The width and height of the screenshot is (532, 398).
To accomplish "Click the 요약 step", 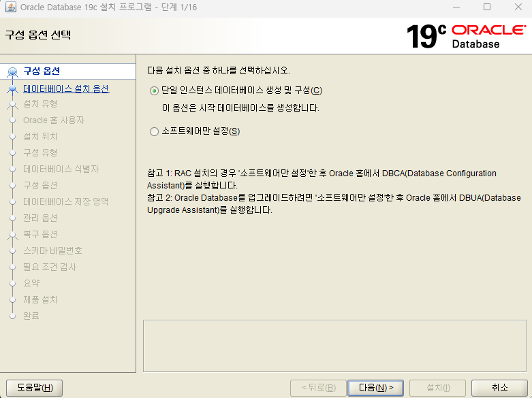I will (x=31, y=283).
